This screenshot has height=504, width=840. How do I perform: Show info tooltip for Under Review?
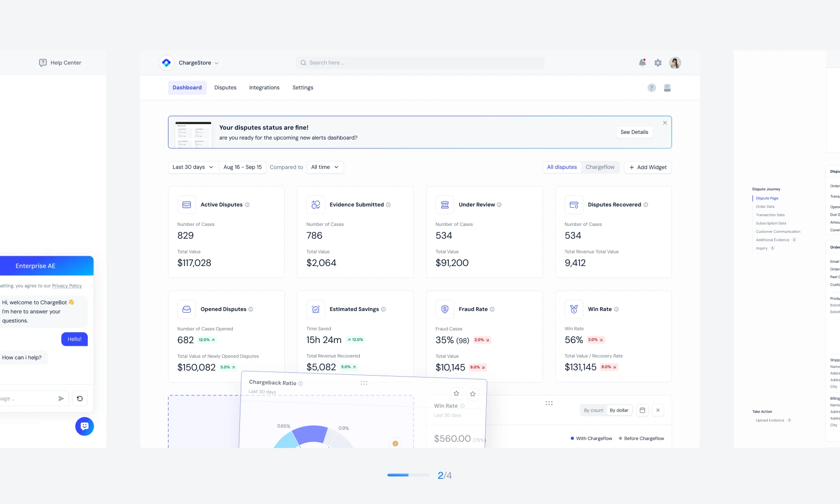click(x=499, y=205)
